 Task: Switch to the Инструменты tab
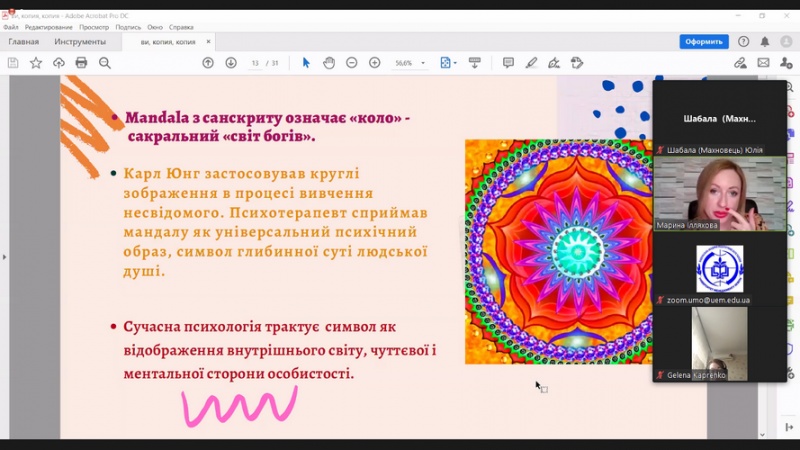[x=81, y=42]
